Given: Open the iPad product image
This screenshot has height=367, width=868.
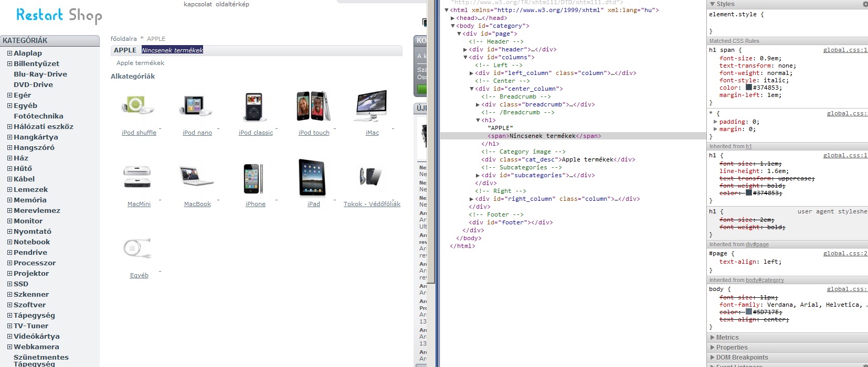Looking at the screenshot, I should pyautogui.click(x=312, y=177).
